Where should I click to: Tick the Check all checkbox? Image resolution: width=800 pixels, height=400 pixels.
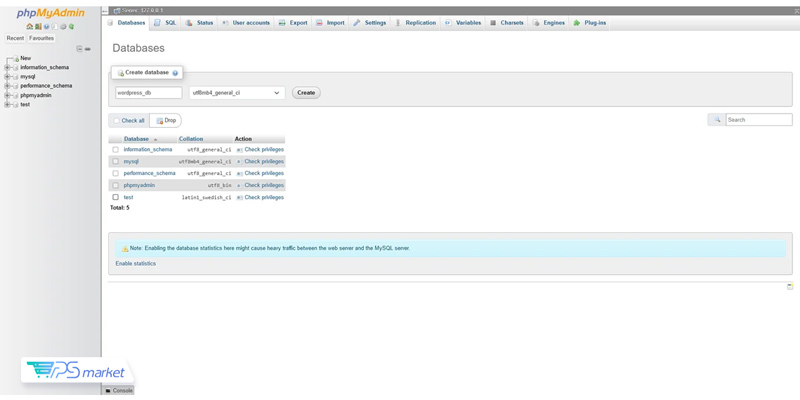[x=117, y=121]
